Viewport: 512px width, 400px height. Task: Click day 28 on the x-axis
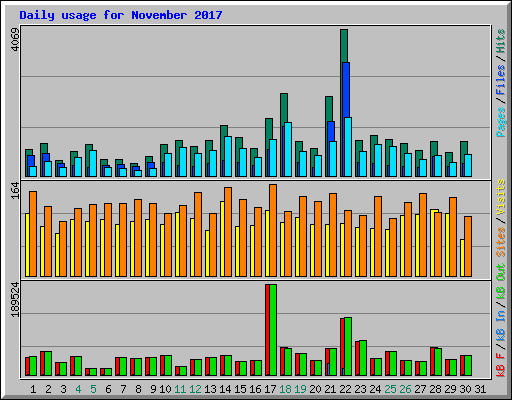point(435,389)
